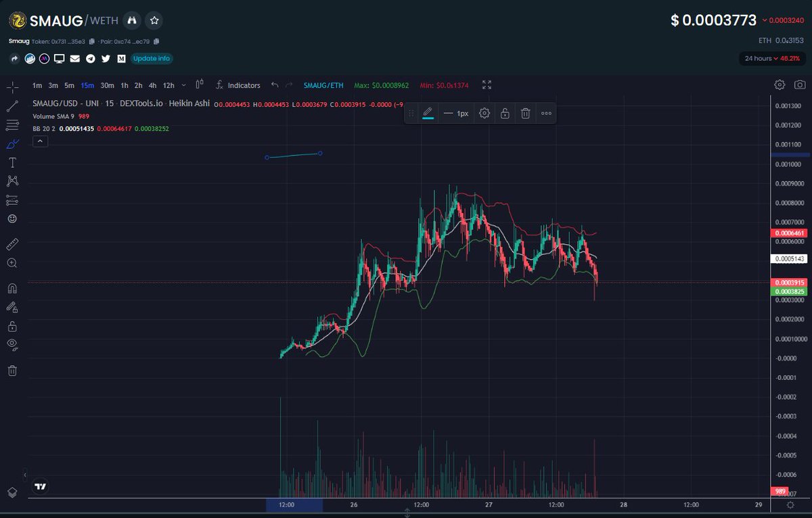812x518 pixels.
Task: Select the chart patterns tool
Action: click(12, 181)
